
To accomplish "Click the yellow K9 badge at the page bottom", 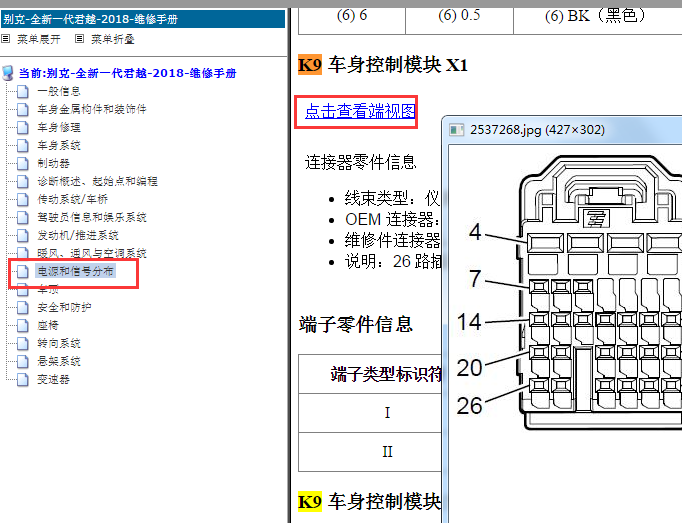I will point(310,501).
